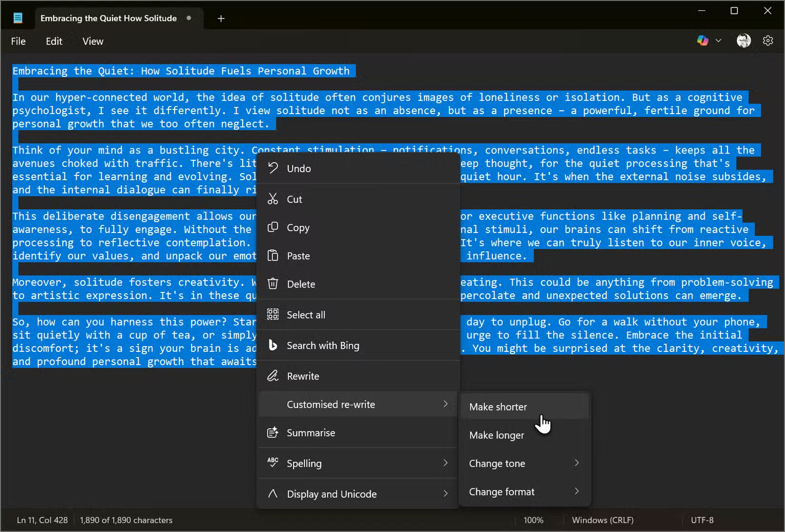Viewport: 785px width, 532px height.
Task: Click the Delete trash icon
Action: pos(273,284)
